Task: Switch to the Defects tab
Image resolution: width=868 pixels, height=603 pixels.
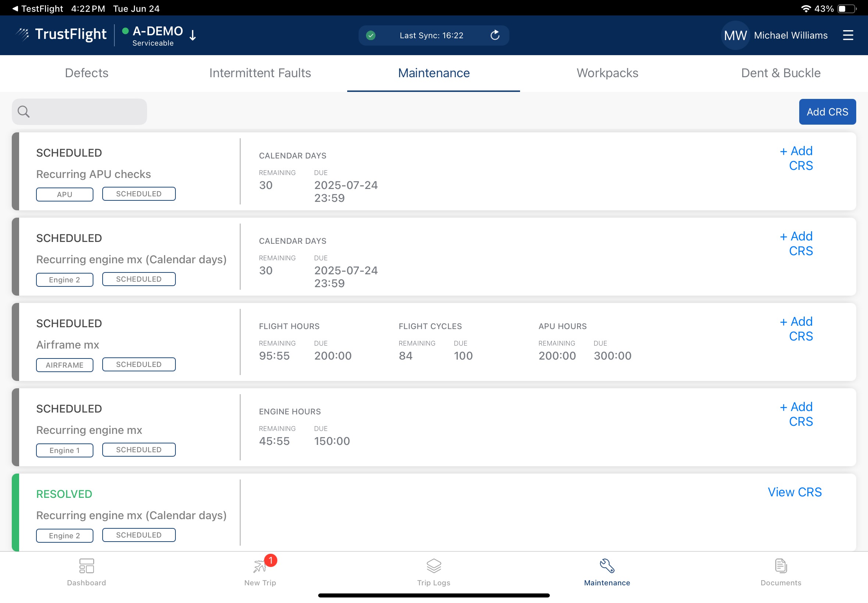Action: (x=86, y=73)
